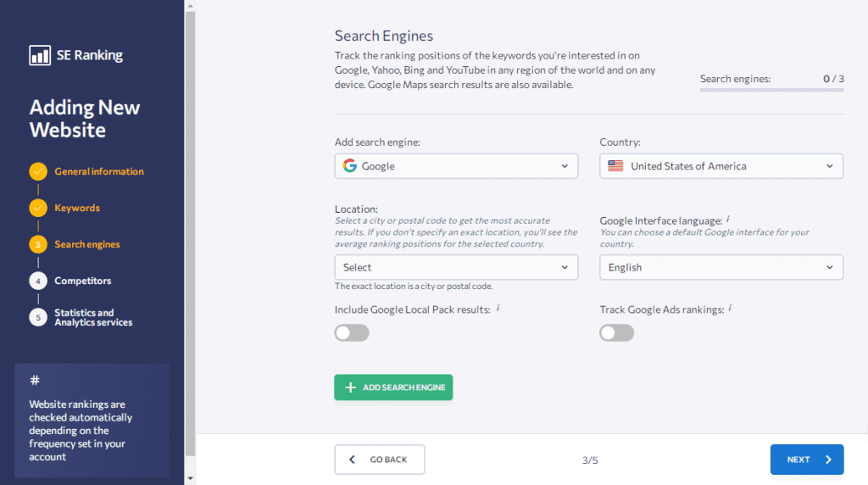Screen dimensions: 868x485
Task: Click info icon beside Track Google Ads rankings
Action: pos(730,308)
